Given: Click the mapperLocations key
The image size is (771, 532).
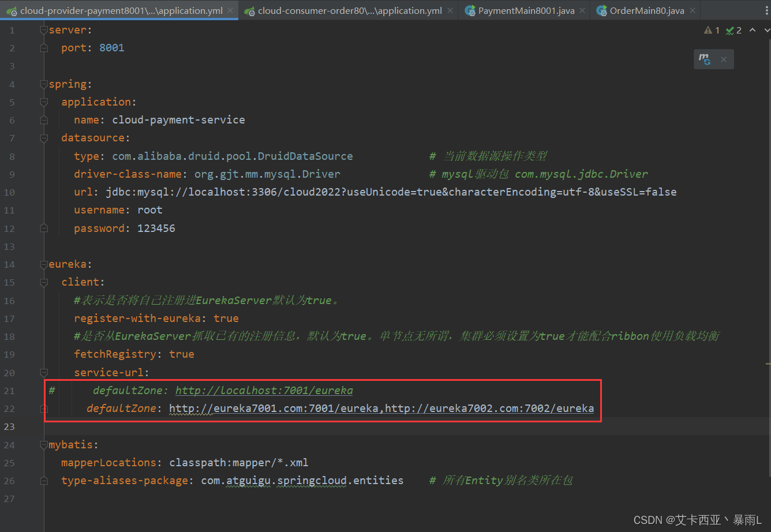Looking at the screenshot, I should [108, 463].
